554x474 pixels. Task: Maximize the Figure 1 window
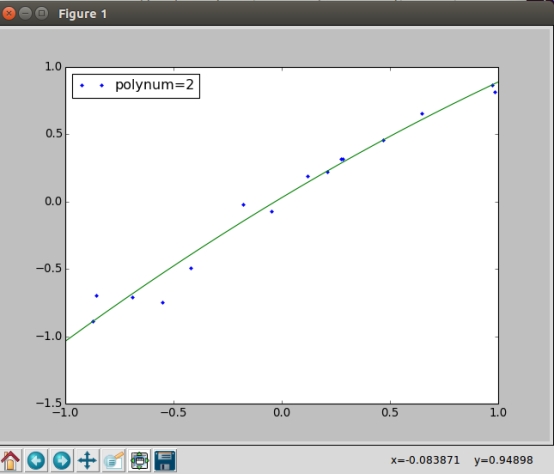(42, 14)
